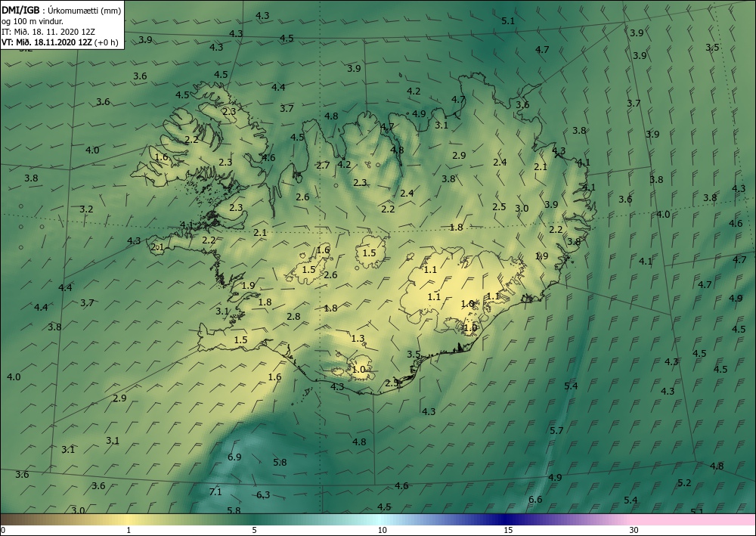This screenshot has height=536, width=756.
Task: Click the 6.6 value on the map
Action: click(536, 499)
